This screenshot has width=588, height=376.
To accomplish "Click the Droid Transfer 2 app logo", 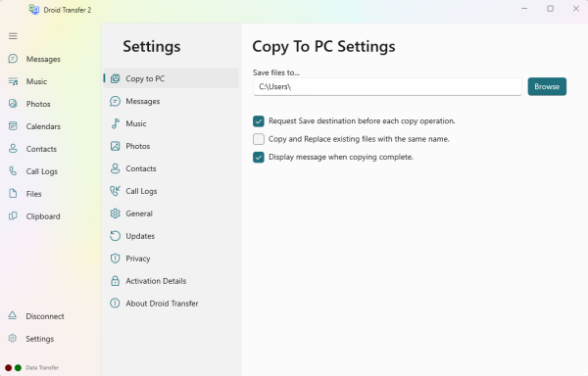I will coord(34,10).
